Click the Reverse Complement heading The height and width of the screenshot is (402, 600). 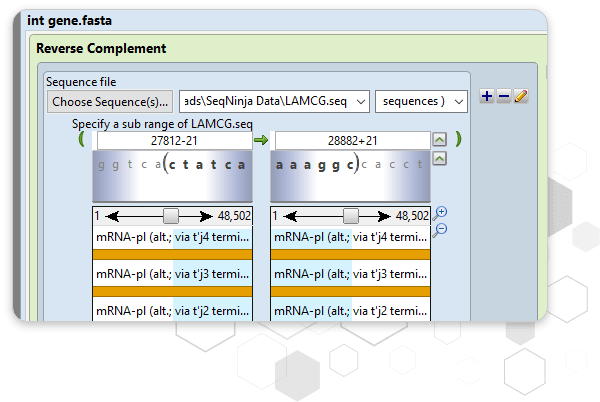pos(101,49)
